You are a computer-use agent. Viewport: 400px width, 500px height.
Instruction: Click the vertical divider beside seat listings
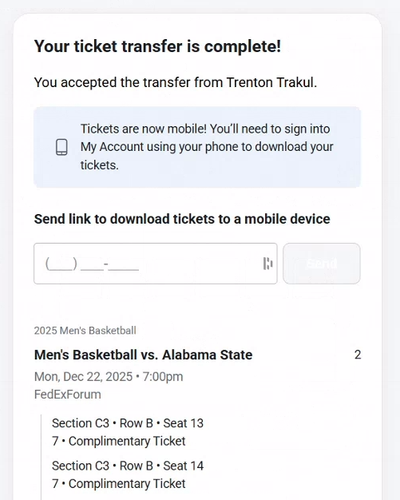[41, 457]
